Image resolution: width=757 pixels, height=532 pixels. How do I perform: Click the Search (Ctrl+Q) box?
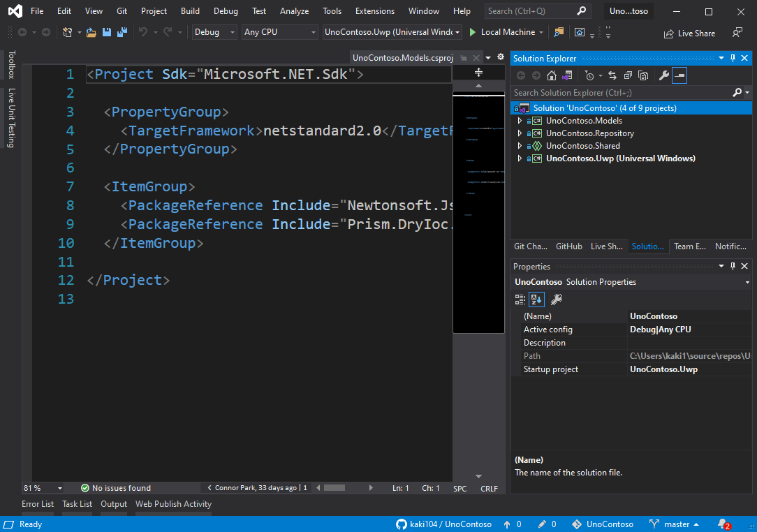click(x=537, y=10)
